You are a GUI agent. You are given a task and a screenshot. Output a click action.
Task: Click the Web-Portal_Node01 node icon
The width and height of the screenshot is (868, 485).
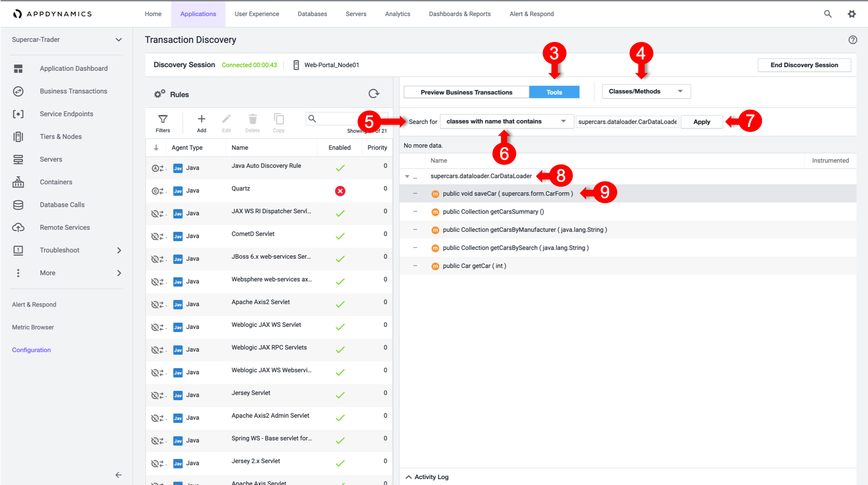pos(296,65)
